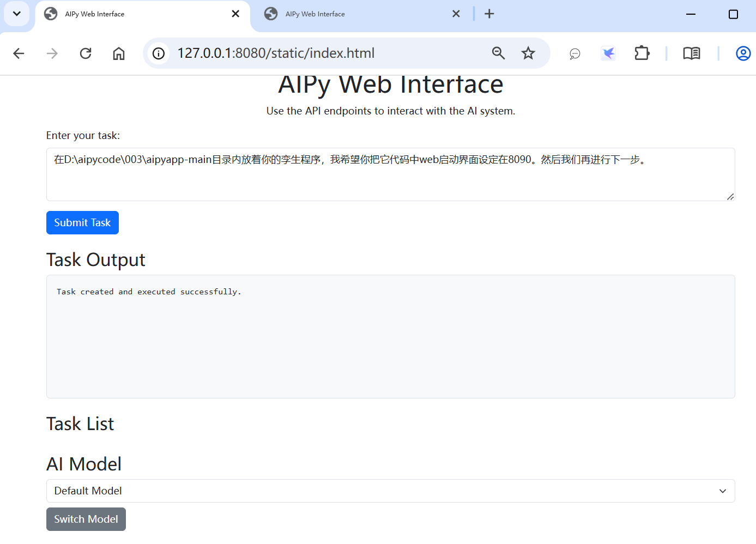Click the globe favicon on first tab
The image size is (756, 544).
tap(51, 14)
